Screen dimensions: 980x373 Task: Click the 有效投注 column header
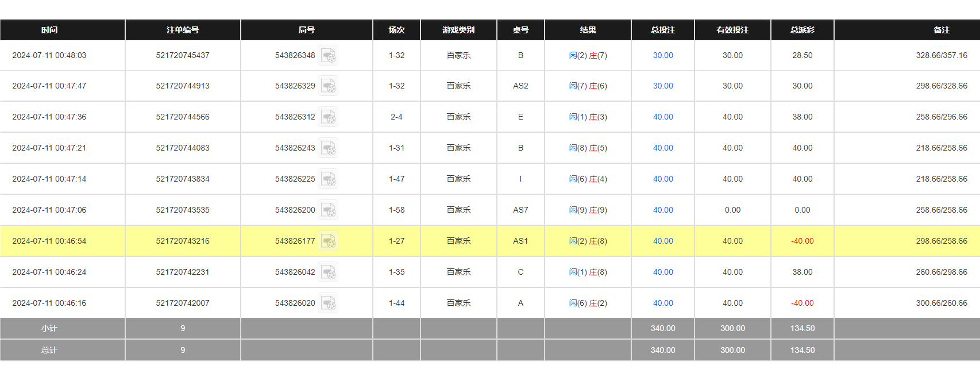coord(732,30)
